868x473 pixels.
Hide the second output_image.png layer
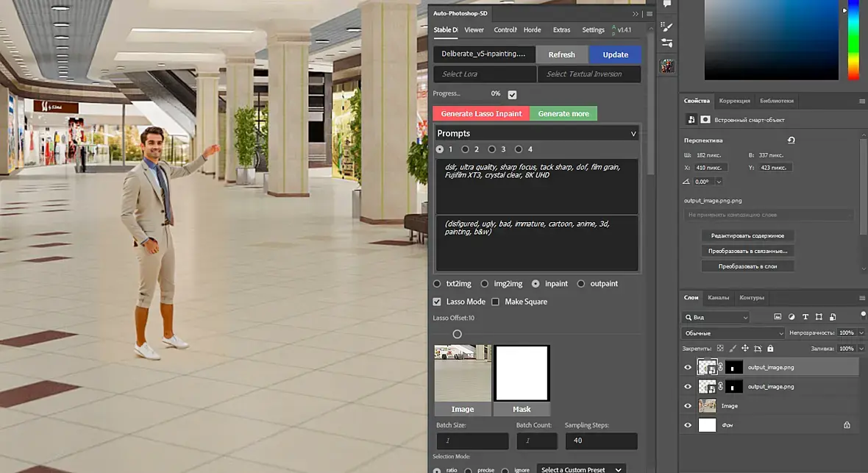point(688,387)
